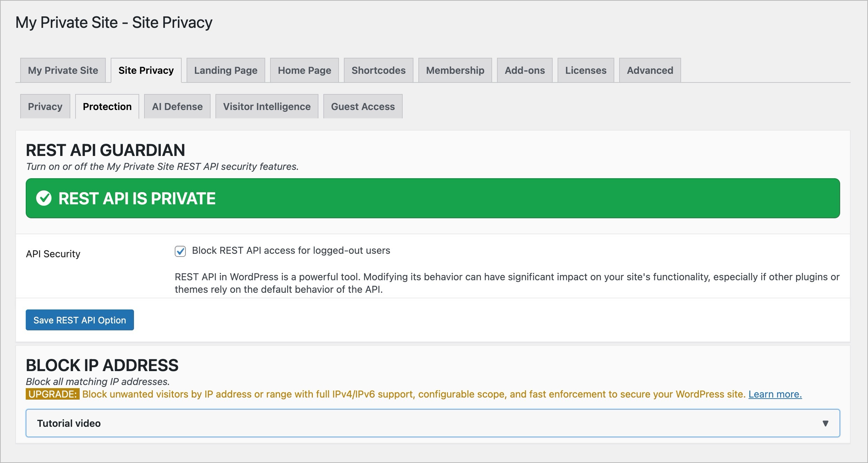This screenshot has height=463, width=868.
Task: Follow the Learn more link about IP blocking
Action: 775,394
